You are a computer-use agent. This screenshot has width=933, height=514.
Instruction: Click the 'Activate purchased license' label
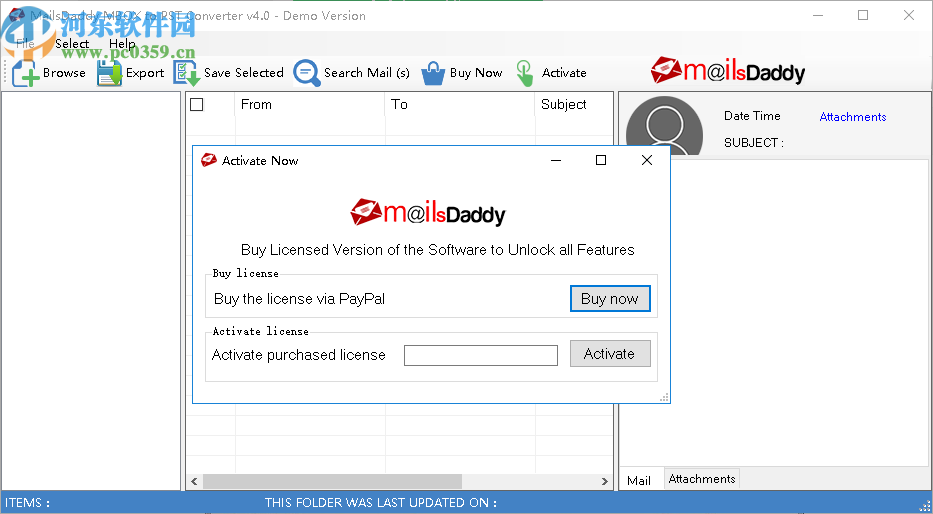click(x=299, y=355)
